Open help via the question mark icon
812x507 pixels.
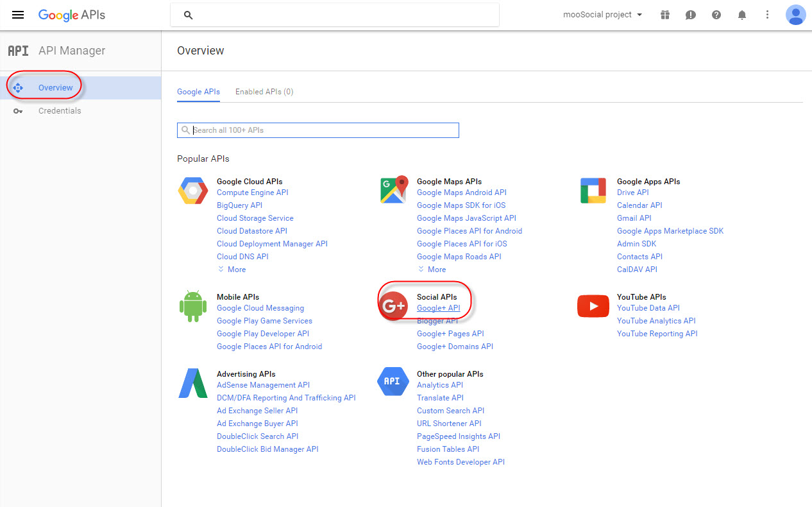click(x=716, y=15)
